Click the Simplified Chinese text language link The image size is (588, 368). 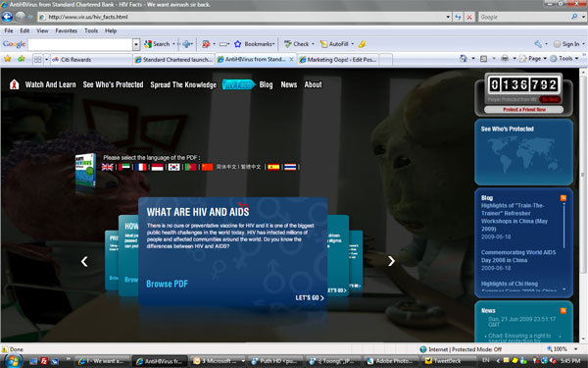(226, 167)
